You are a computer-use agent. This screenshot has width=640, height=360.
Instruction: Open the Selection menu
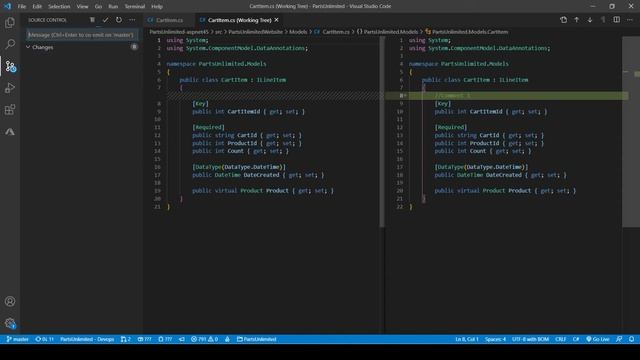[x=59, y=7]
